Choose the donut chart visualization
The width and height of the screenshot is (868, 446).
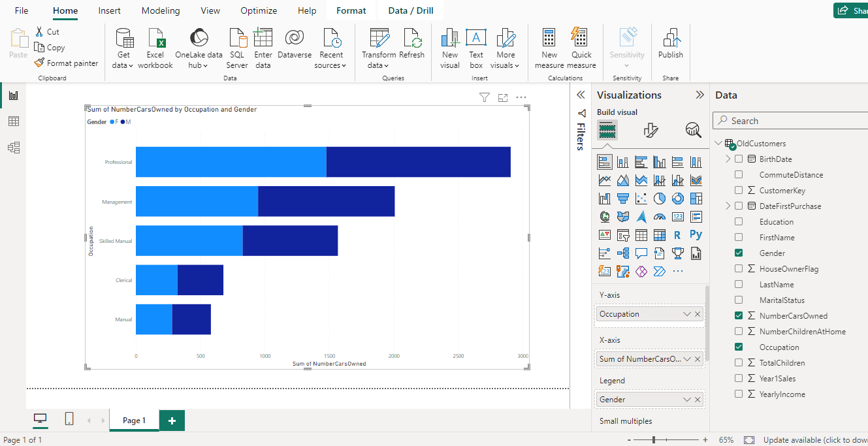coord(677,198)
